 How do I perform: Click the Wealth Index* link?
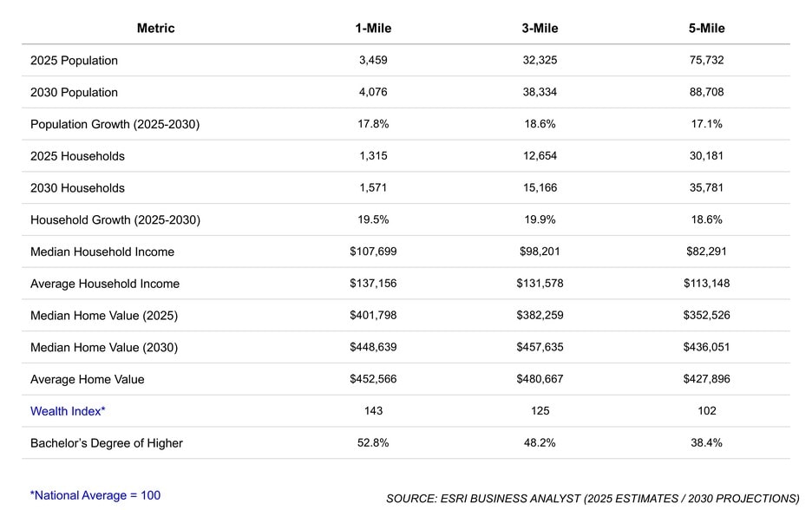click(x=68, y=411)
